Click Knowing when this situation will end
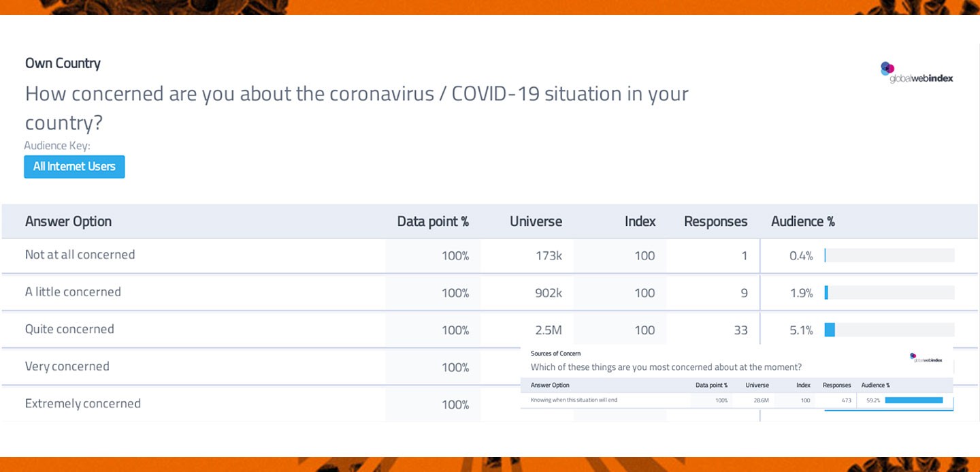This screenshot has height=472, width=980. point(574,400)
